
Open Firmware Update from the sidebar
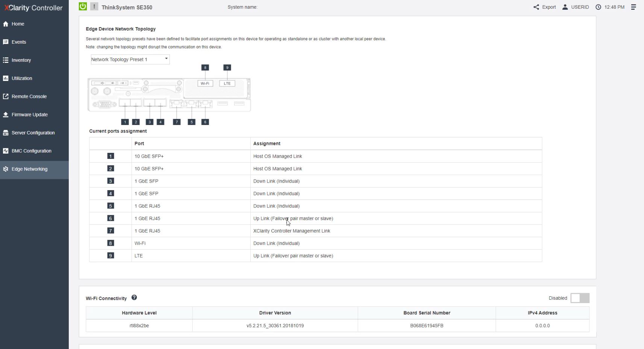click(29, 115)
